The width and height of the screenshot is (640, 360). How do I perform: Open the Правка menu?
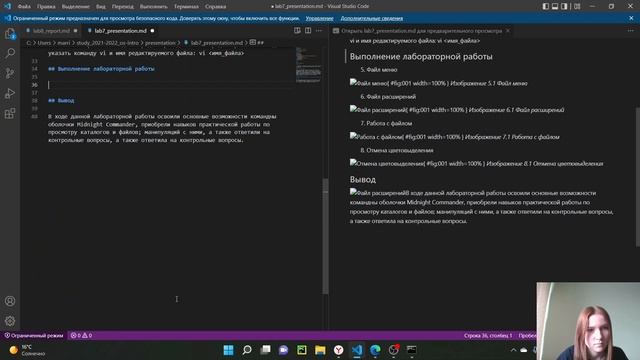pyautogui.click(x=46, y=7)
